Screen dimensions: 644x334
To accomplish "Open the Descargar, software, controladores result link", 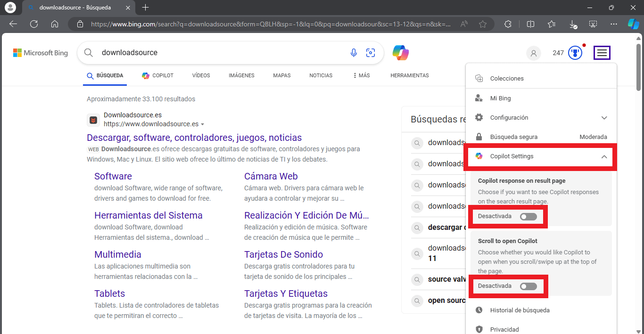I will click(x=194, y=138).
